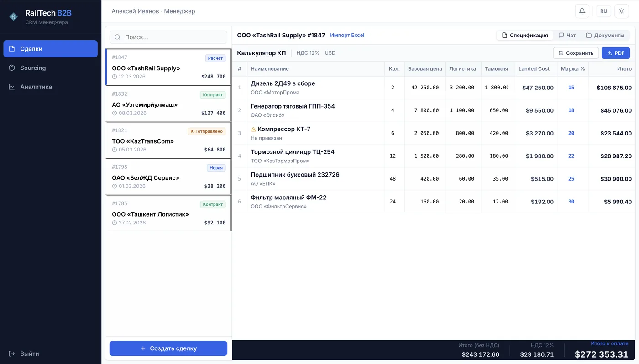
Task: Open the Спецификация tab
Action: click(x=525, y=35)
